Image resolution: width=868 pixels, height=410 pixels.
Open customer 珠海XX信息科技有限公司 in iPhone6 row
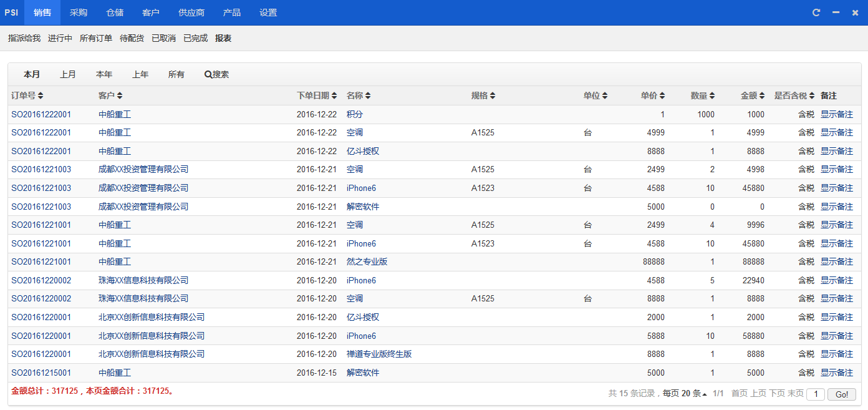click(x=143, y=281)
